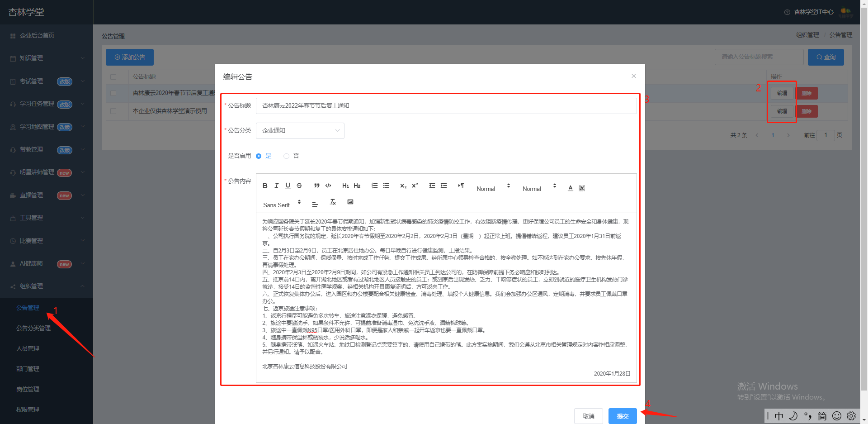
Task: Open 人员管理 in the sidebar
Action: click(x=28, y=348)
